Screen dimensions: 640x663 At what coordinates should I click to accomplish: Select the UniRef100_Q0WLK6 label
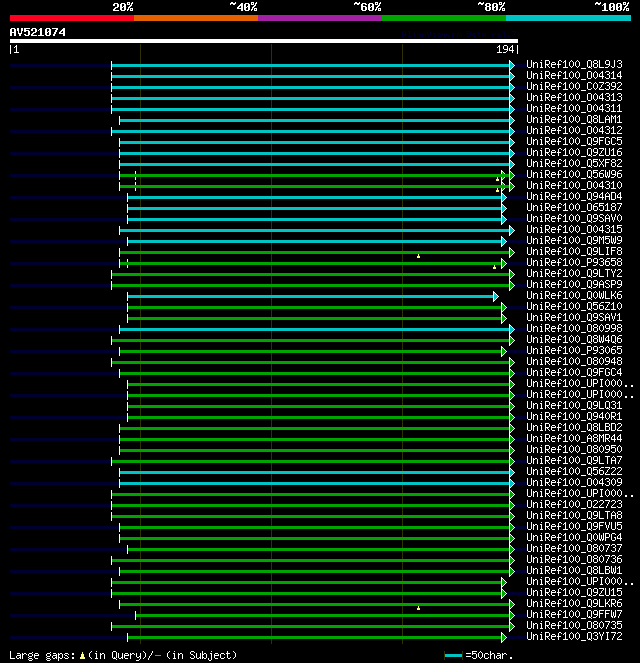[574, 295]
